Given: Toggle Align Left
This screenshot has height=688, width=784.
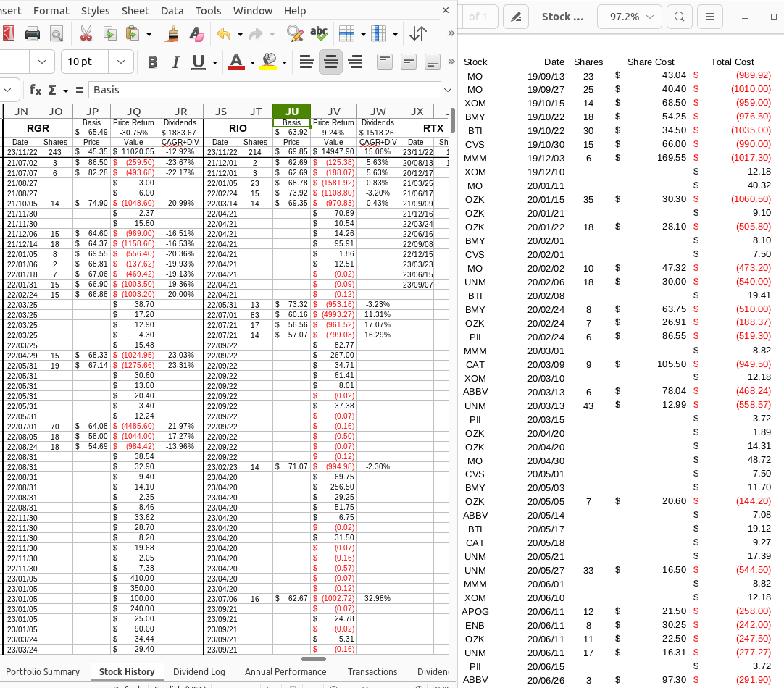Looking at the screenshot, I should pos(306,62).
